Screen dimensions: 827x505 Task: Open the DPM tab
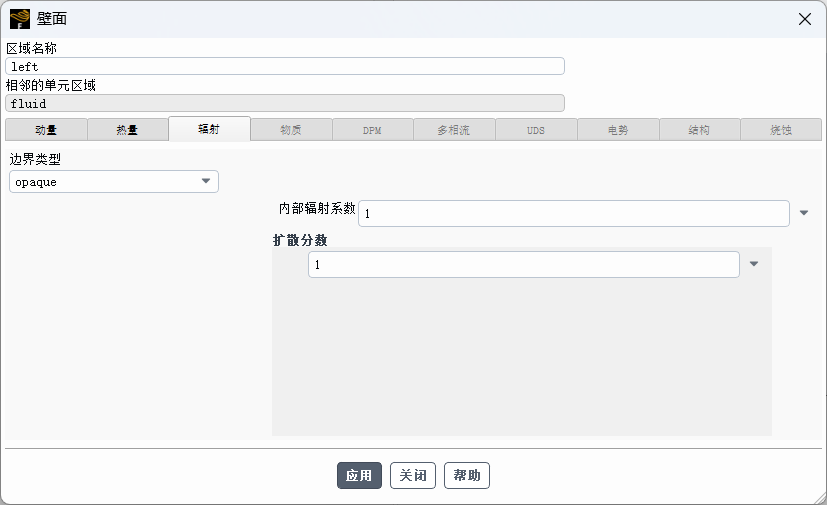tap(372, 130)
